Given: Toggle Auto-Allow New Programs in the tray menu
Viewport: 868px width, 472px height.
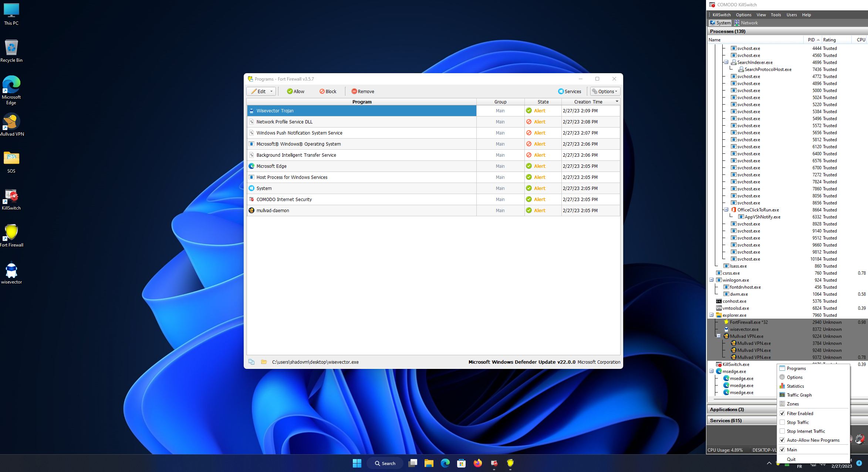Looking at the screenshot, I should click(x=813, y=440).
